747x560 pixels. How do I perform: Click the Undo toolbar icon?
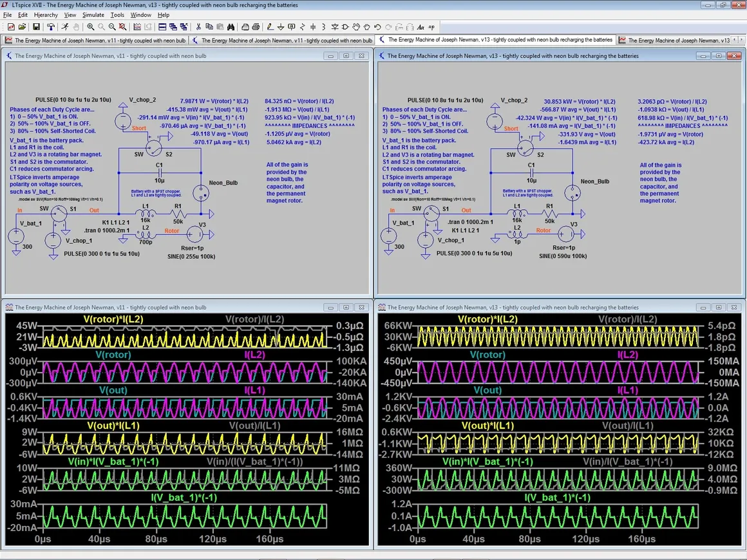pyautogui.click(x=377, y=27)
